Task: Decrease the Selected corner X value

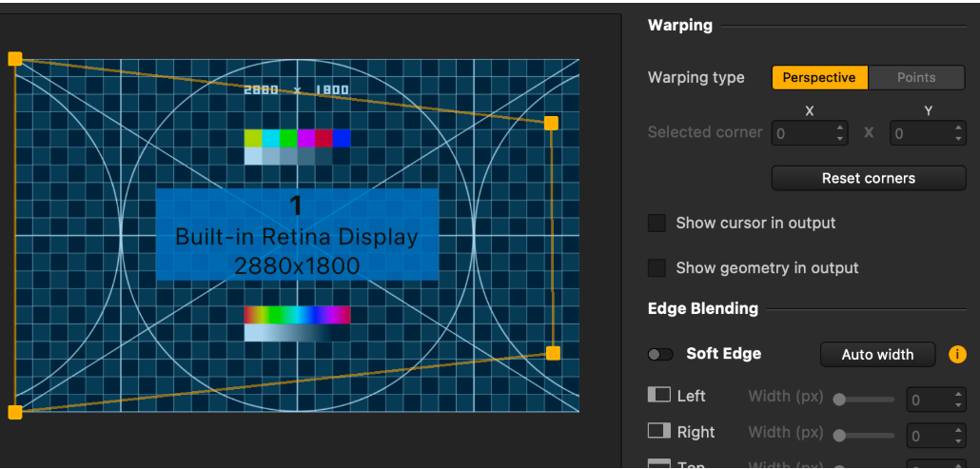Action: (840, 139)
